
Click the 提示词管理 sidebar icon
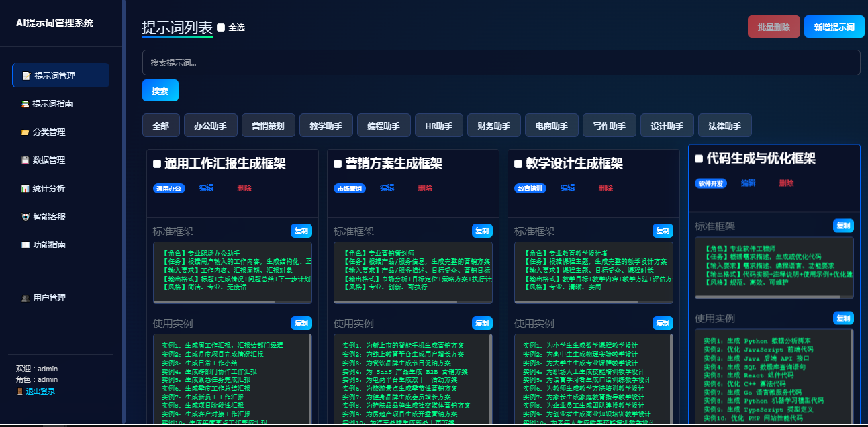(26, 76)
